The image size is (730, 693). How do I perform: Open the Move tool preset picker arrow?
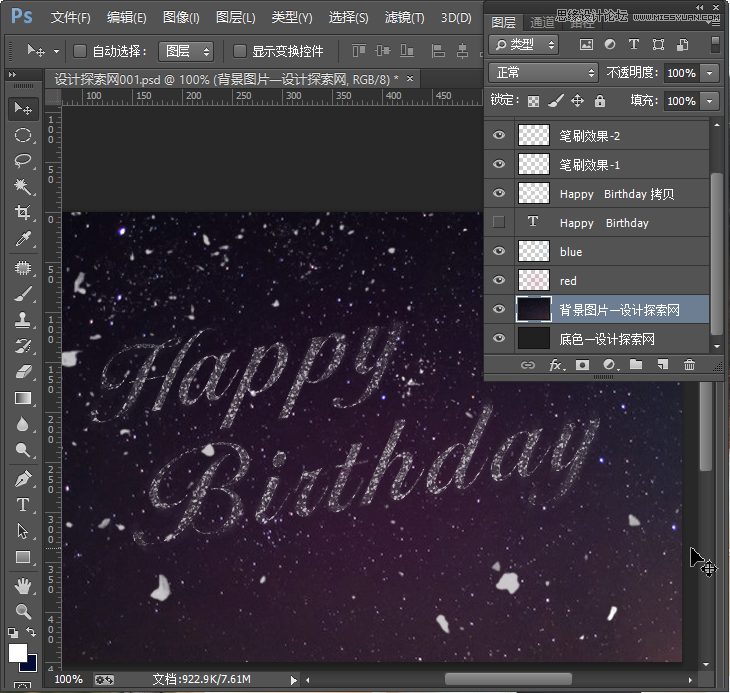tap(56, 51)
